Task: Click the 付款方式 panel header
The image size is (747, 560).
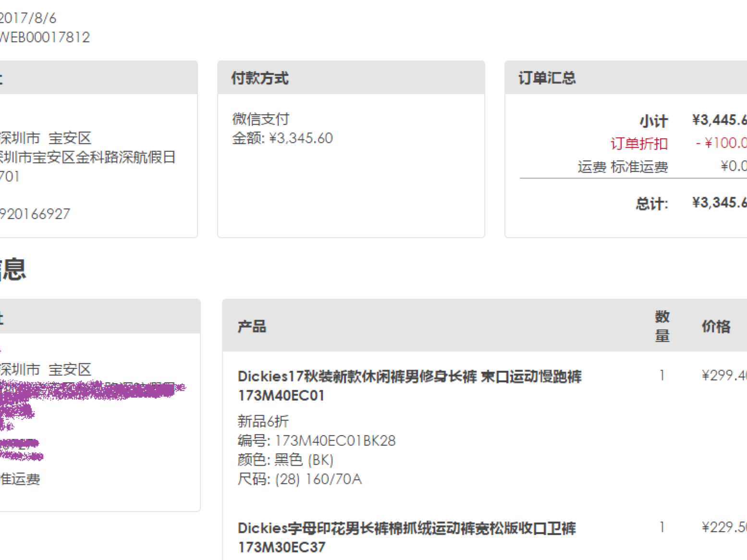Action: coord(351,77)
